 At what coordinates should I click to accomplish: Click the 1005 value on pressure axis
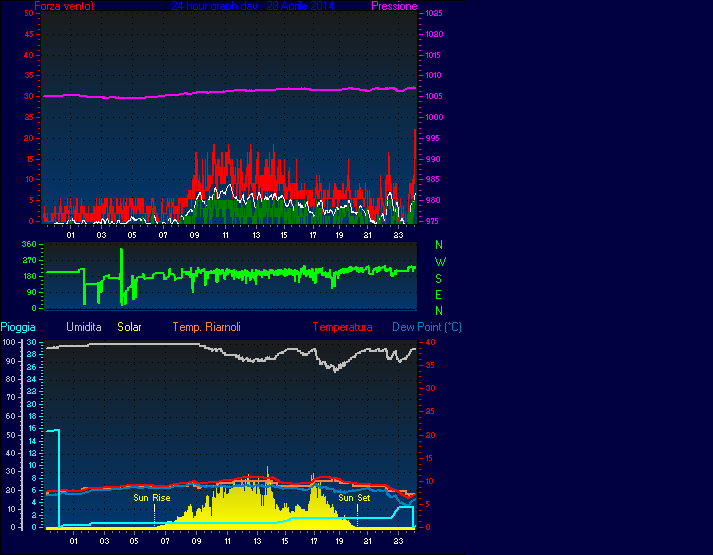pyautogui.click(x=434, y=96)
